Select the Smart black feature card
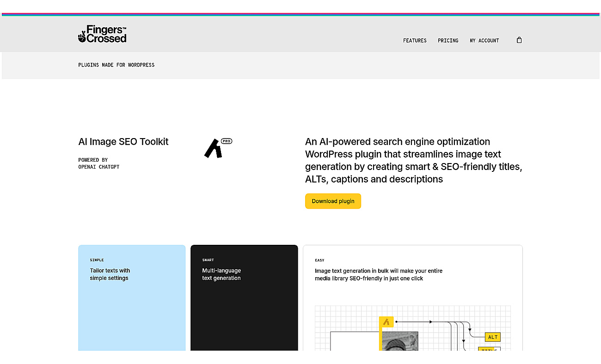Viewport: 601px width, 364px height. click(244, 297)
